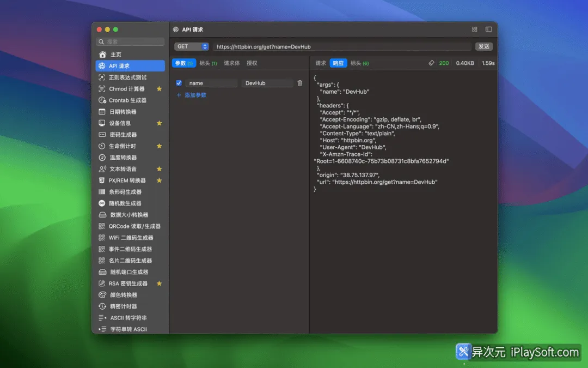Screen dimensions: 588x368
Task: Click the 密码生成器 icon
Action: coord(102,135)
